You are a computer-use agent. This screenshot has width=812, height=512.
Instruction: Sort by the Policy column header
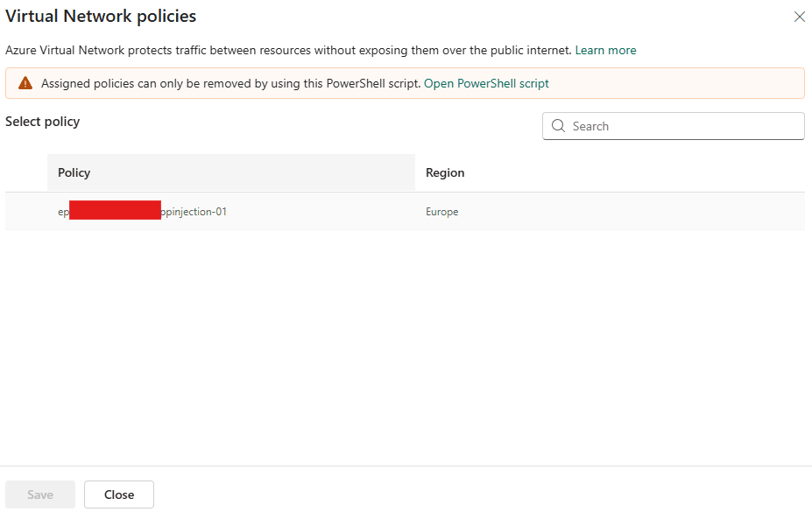pos(74,172)
